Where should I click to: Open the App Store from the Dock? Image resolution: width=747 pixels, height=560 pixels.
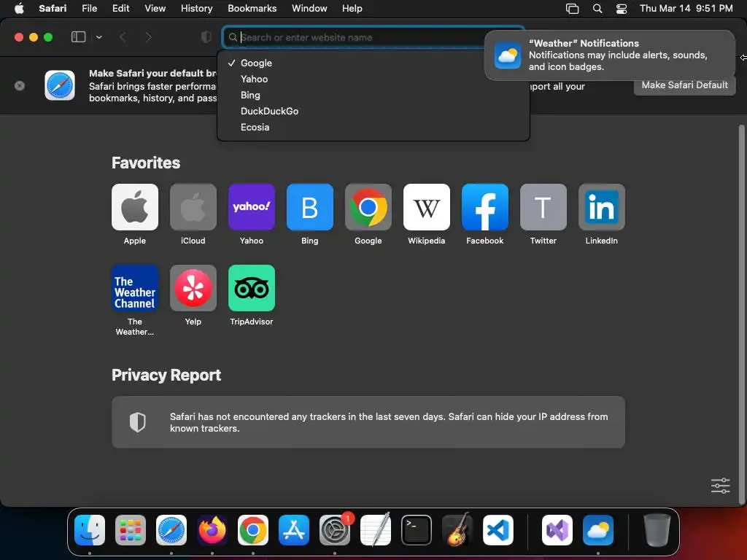pos(294,530)
